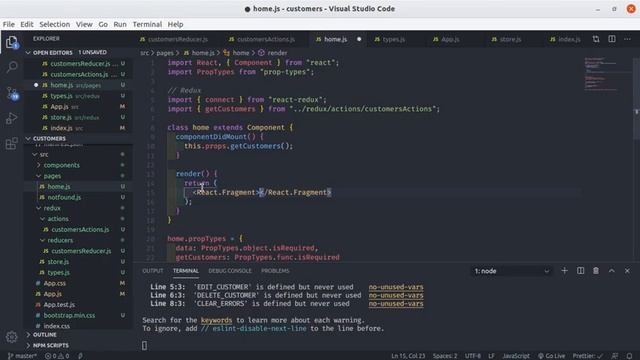Open the Manage gear icon
This screenshot has width=640, height=360.
(x=11, y=337)
